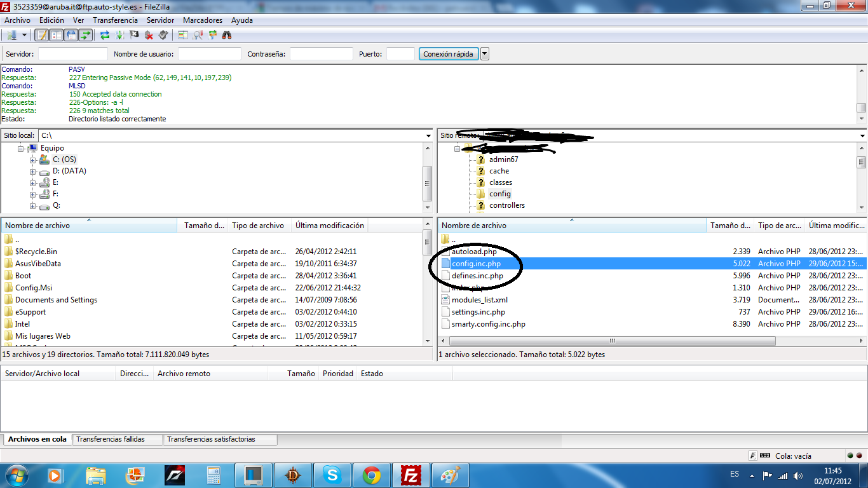Screen dimensions: 868x488
Task: Open the Calculator from the taskbar
Action: pyautogui.click(x=214, y=475)
